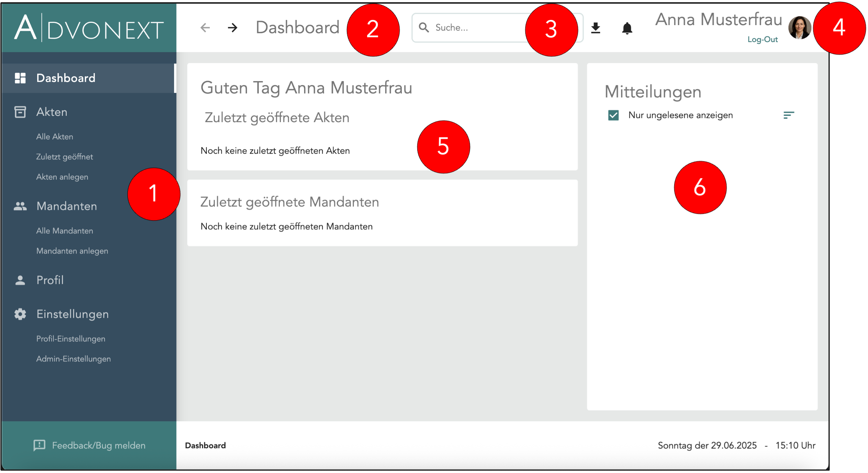Image resolution: width=868 pixels, height=473 pixels.
Task: Click the filter lines icon in Mitteilungen
Action: pos(788,115)
